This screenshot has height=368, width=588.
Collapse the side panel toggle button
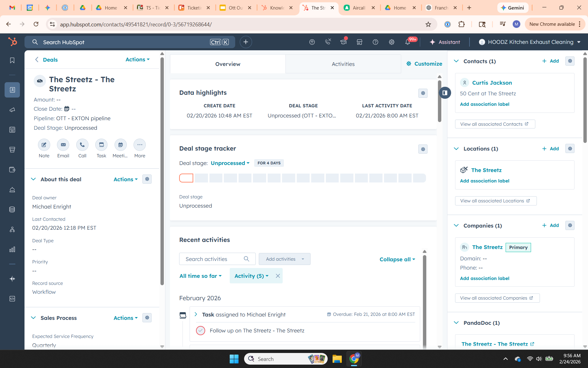[445, 93]
